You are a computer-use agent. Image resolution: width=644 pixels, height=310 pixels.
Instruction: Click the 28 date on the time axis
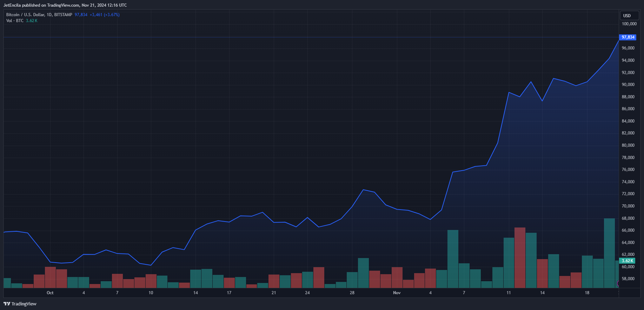[x=352, y=293]
